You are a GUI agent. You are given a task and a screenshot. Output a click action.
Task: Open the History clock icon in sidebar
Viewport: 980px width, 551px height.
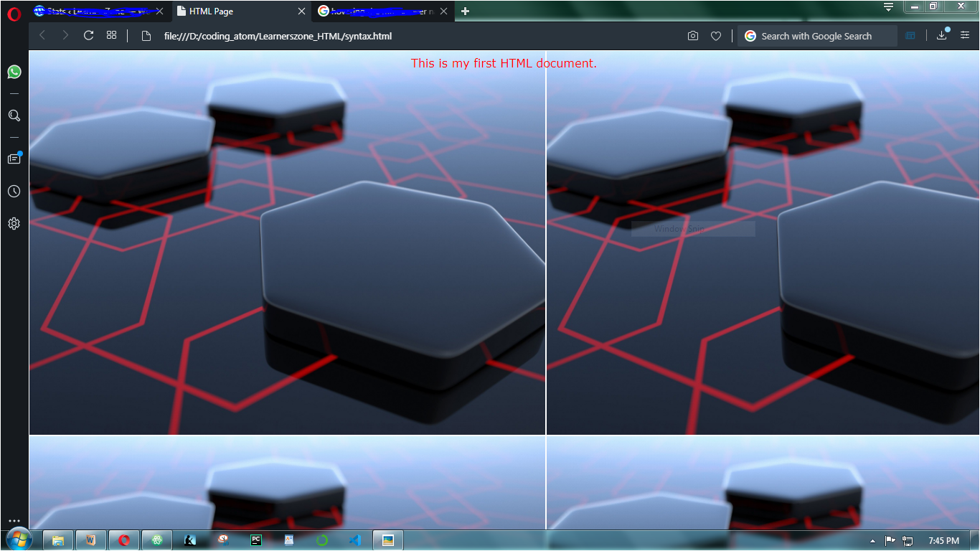tap(14, 191)
